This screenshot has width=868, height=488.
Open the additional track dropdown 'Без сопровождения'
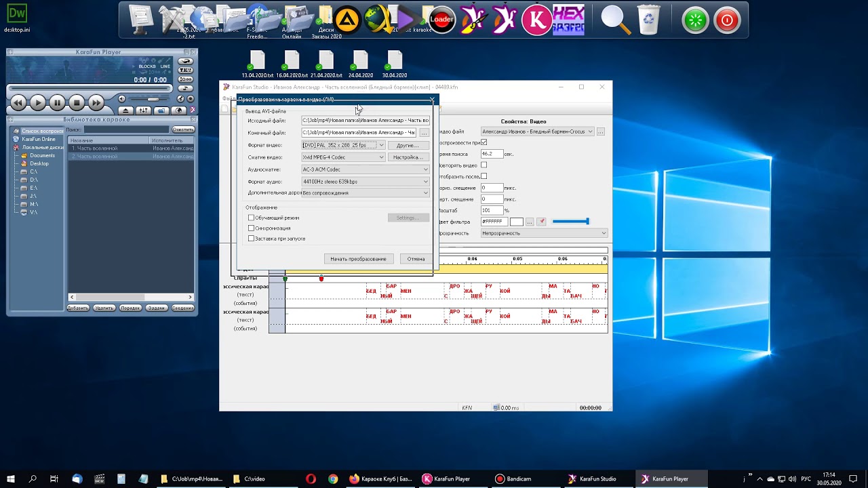point(366,193)
